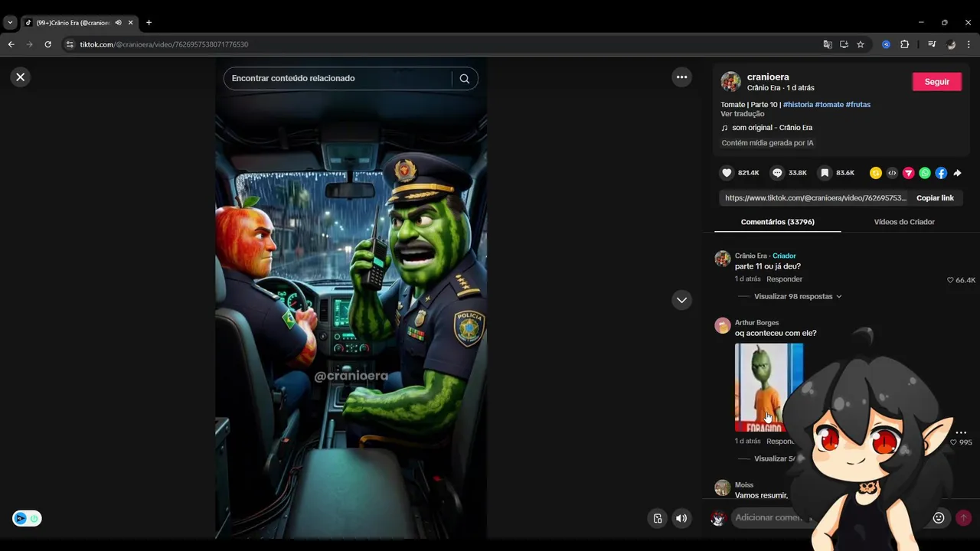This screenshot has width=980, height=551.
Task: Like the 'parte 11 ou já deu?' comment
Action: 951,280
